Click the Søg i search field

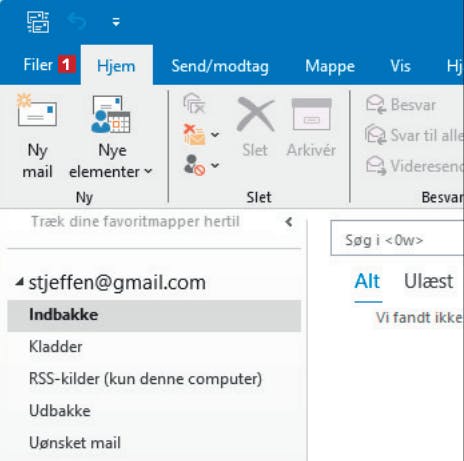(x=397, y=238)
